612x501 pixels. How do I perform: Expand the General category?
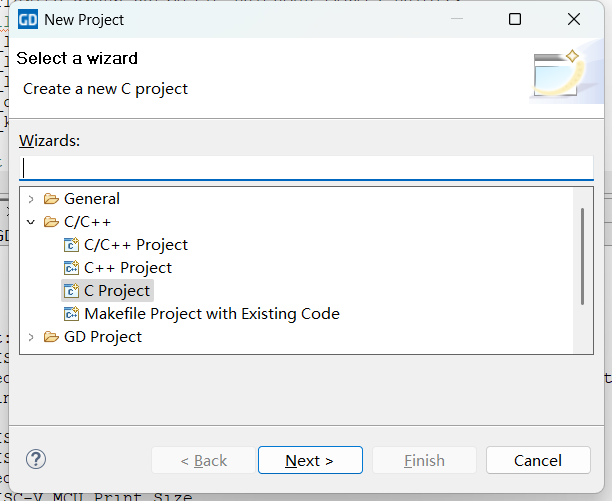pos(31,199)
